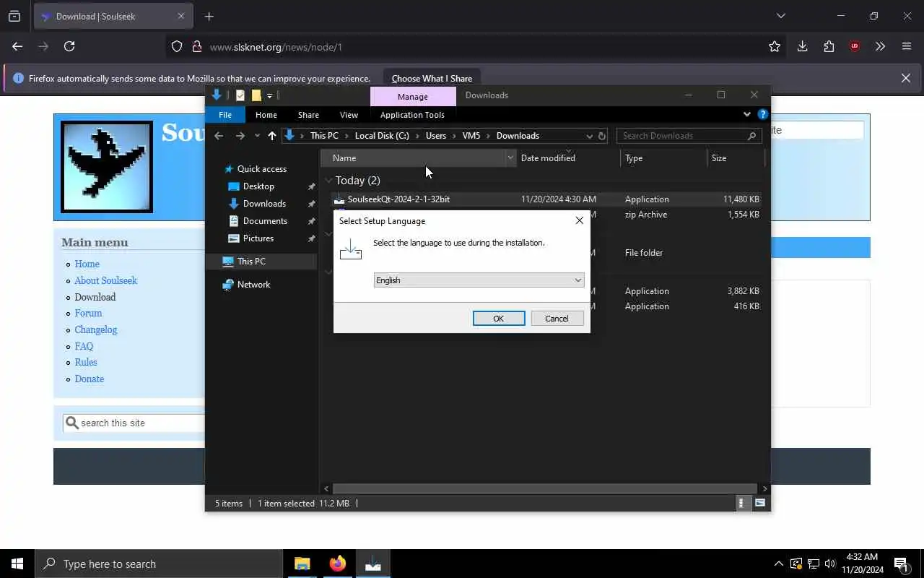Viewport: 924px width, 578px height.
Task: Sort by Date modified column
Action: [x=568, y=158]
